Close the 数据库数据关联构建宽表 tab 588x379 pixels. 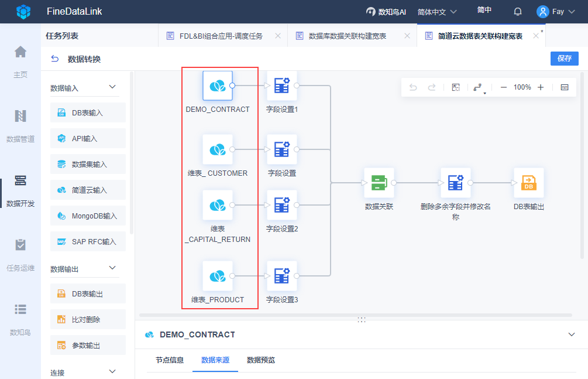(407, 36)
